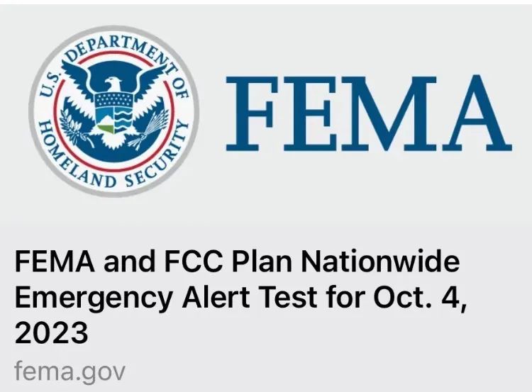Click the letter A in the FEMA logo

[x=477, y=113]
